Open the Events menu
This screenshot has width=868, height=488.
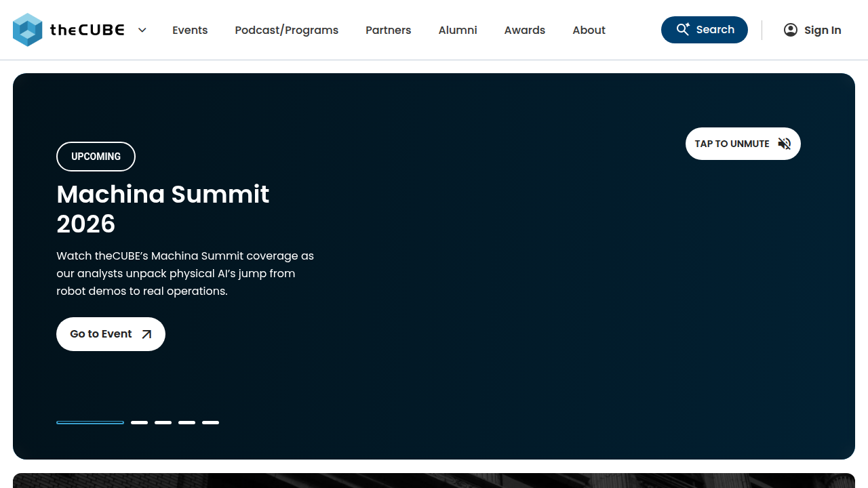(x=190, y=30)
